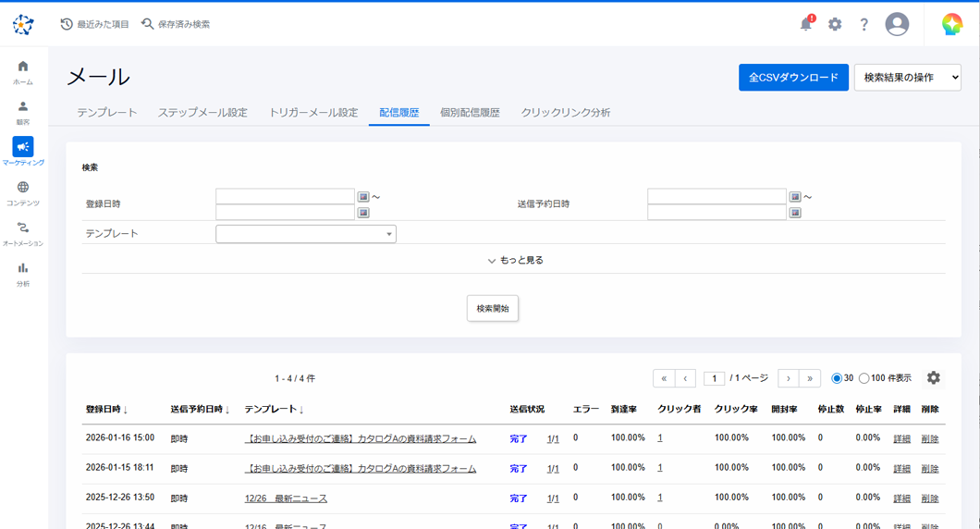This screenshot has width=980, height=529.
Task: Click 登録日時 start date field
Action: (x=285, y=196)
